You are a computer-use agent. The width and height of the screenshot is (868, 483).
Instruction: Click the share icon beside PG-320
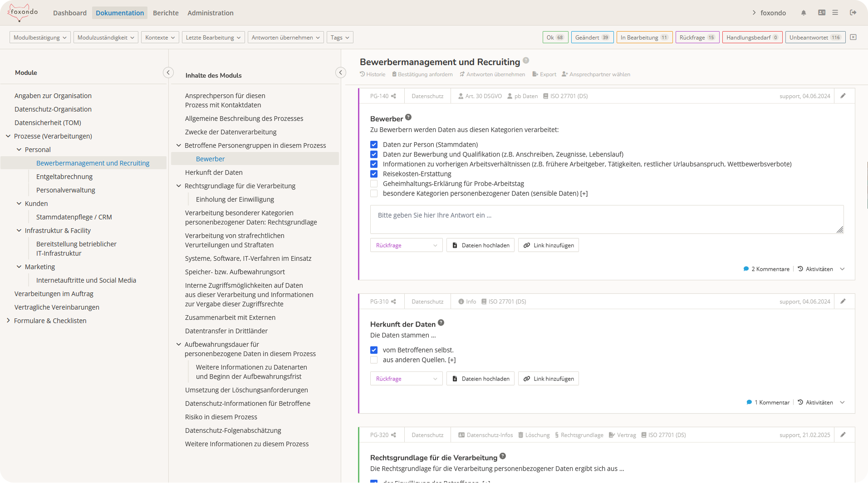tap(394, 435)
